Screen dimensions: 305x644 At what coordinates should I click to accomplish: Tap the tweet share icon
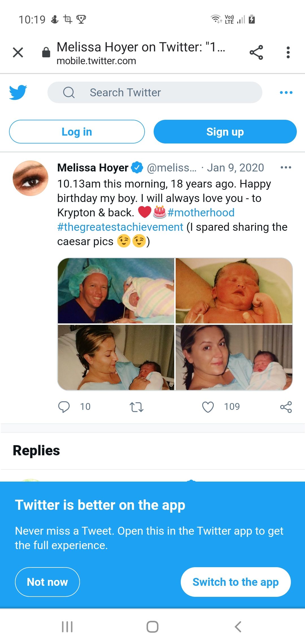click(x=286, y=407)
